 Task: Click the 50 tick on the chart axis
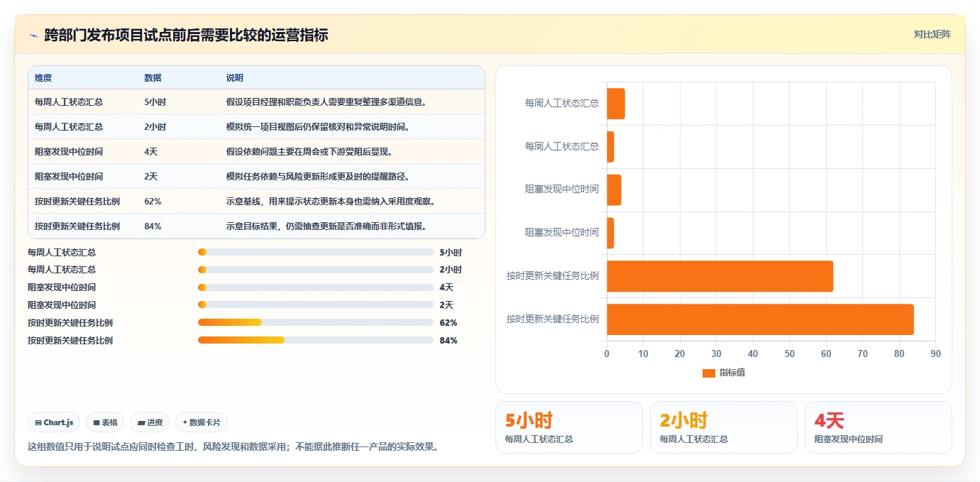tap(789, 354)
